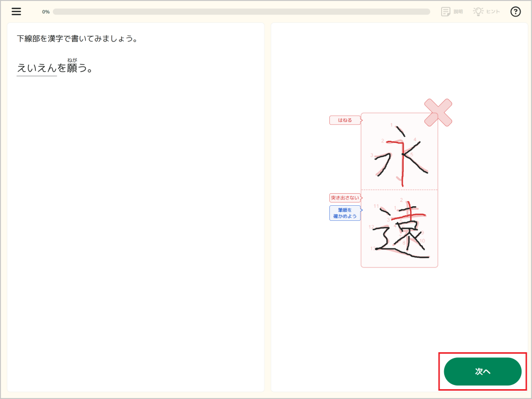Click the handwritten 永 character box
The width and height of the screenshot is (532, 399).
coord(400,152)
